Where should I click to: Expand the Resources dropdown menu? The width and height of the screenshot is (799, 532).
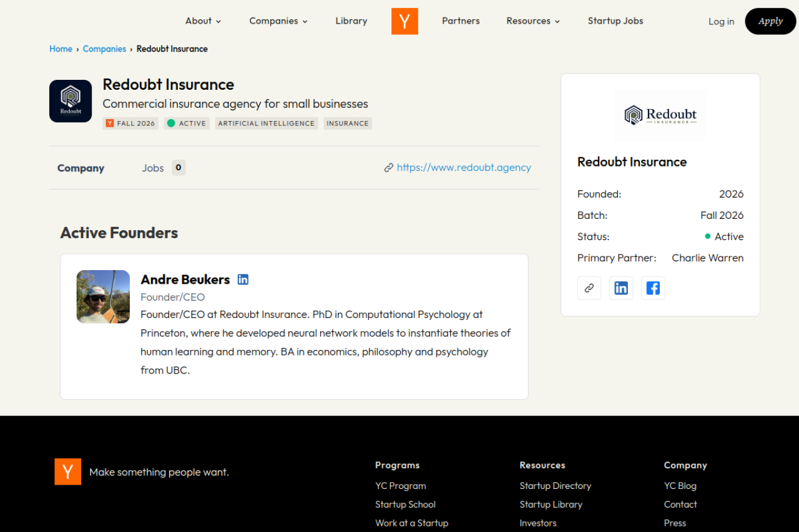click(x=534, y=21)
